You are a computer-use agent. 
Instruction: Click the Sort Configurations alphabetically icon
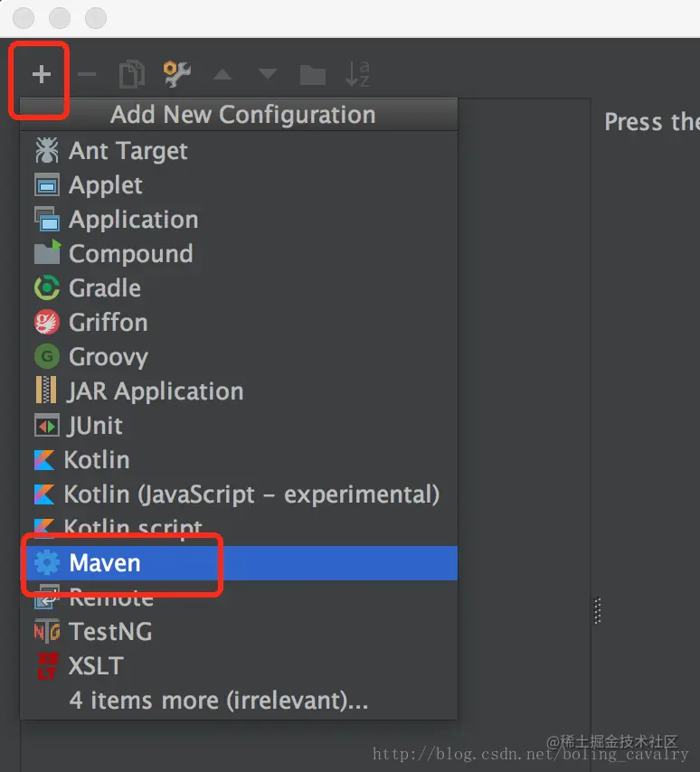(357, 74)
